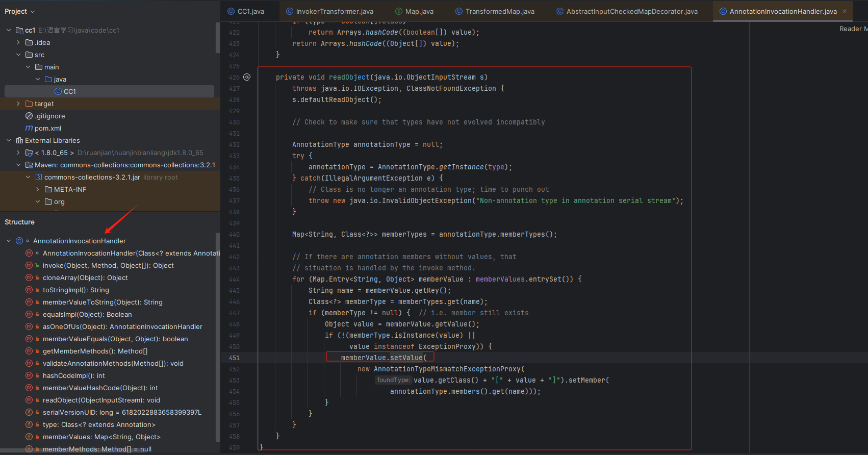868x455 pixels.
Task: Go to toStringImpl method in Structure
Action: 76,290
